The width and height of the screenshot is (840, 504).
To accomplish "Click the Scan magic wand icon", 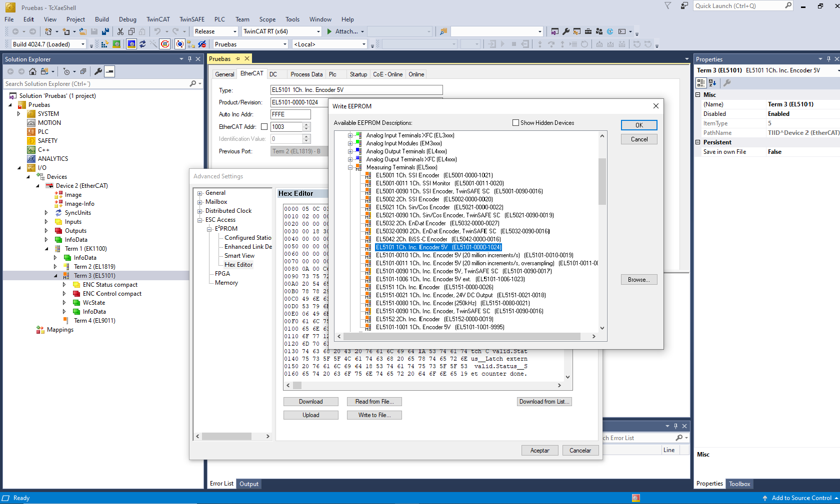I will (x=153, y=44).
